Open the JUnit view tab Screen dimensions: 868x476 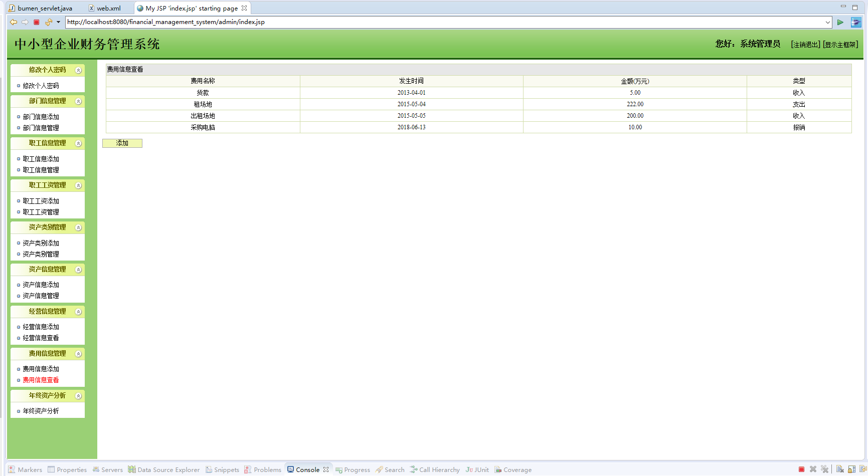tap(477, 469)
